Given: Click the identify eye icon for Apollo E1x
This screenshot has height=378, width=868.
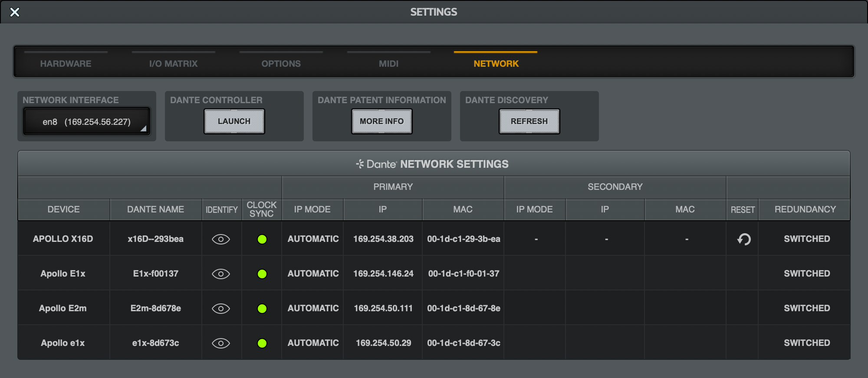Looking at the screenshot, I should 221,274.
